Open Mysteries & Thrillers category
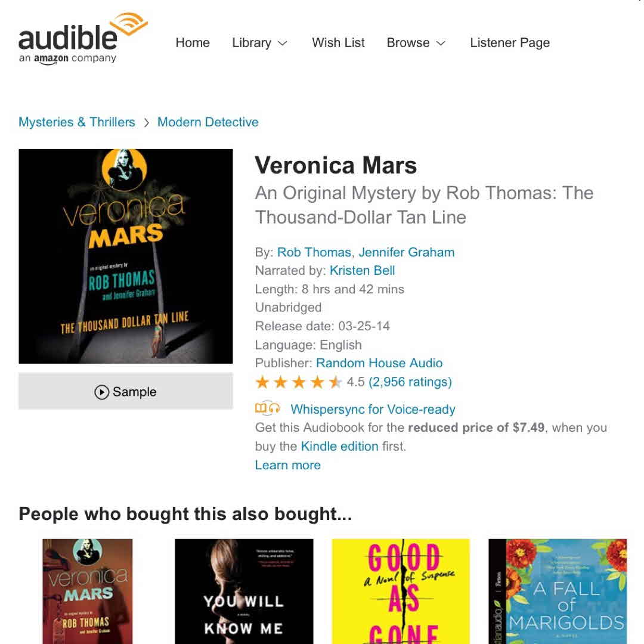The width and height of the screenshot is (644, 644). coord(77,122)
